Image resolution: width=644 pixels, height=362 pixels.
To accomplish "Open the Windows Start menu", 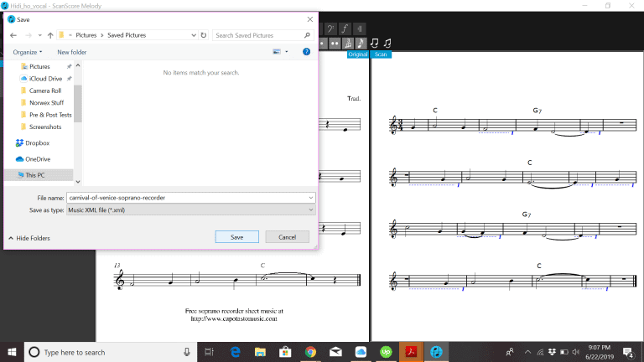I will point(12,352).
